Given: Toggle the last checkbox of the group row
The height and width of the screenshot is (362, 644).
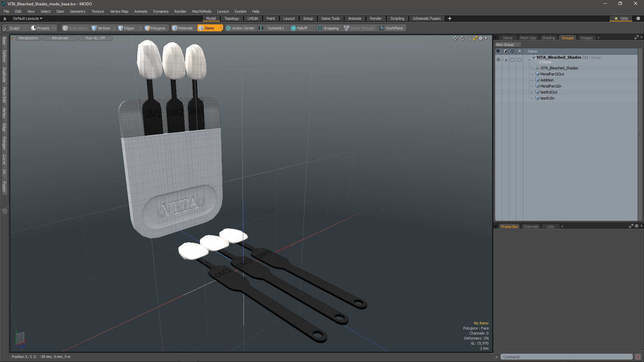Looking at the screenshot, I should pos(520,60).
